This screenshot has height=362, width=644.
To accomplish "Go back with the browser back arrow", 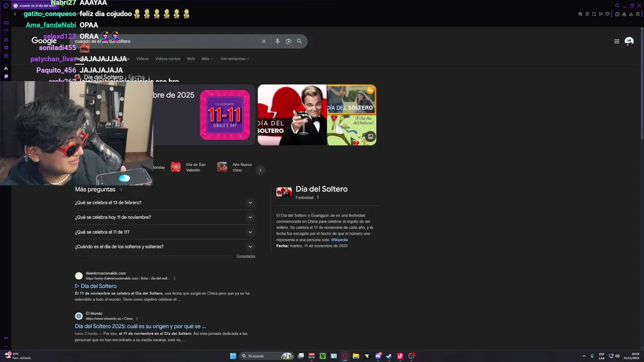I will point(15,14).
